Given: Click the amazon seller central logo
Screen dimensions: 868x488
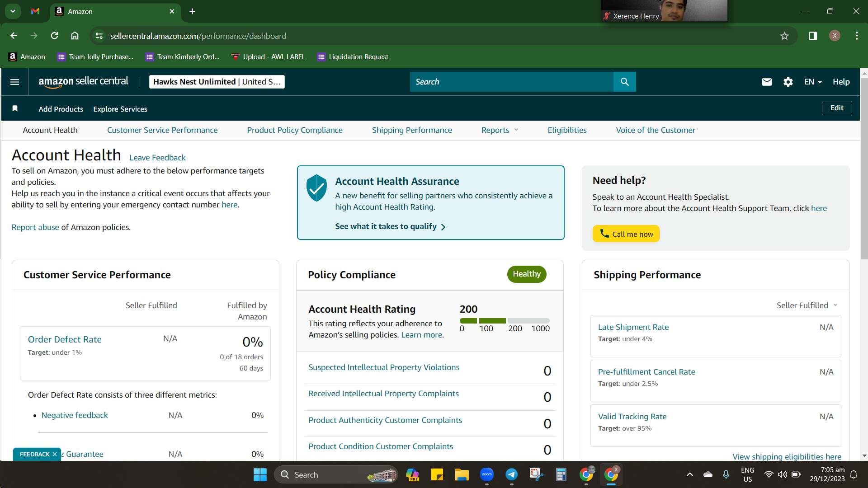Looking at the screenshot, I should (84, 82).
